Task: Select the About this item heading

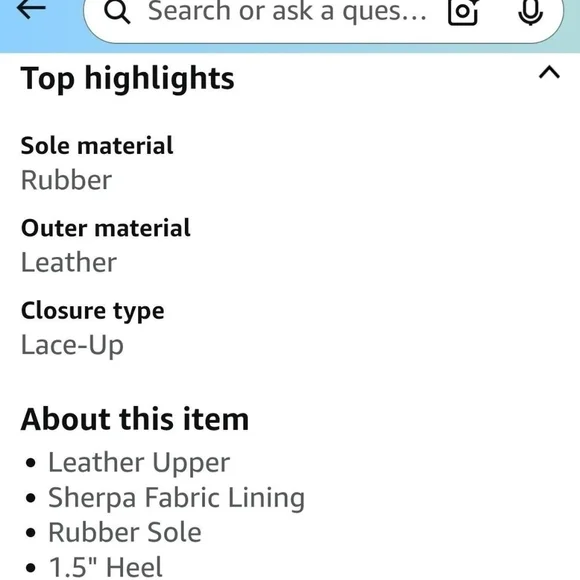Action: 135,419
